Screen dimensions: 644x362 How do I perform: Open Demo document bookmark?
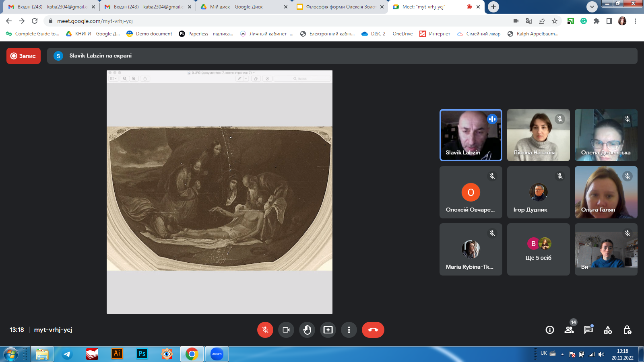click(x=149, y=34)
